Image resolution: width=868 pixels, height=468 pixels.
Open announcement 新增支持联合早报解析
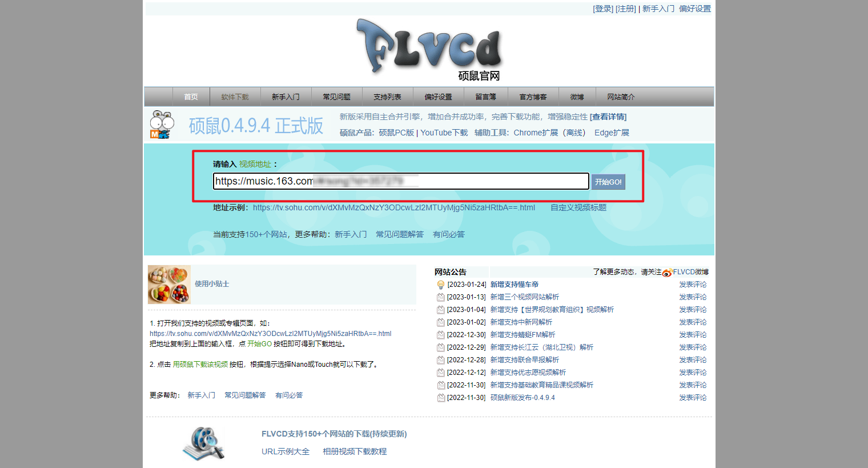pos(525,360)
